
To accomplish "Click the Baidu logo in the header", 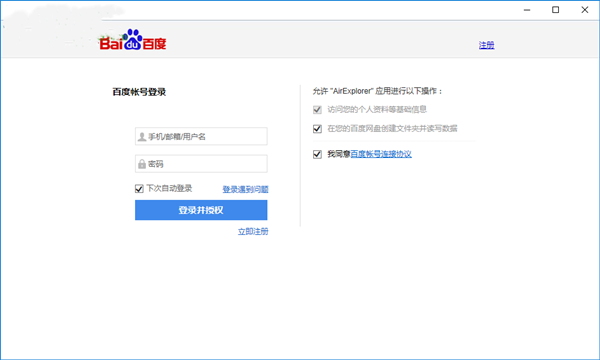I will (x=132, y=40).
